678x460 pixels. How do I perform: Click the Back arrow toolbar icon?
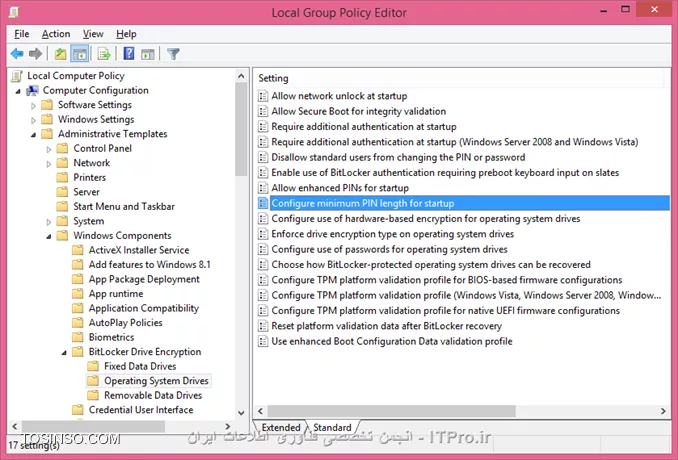(x=17, y=54)
